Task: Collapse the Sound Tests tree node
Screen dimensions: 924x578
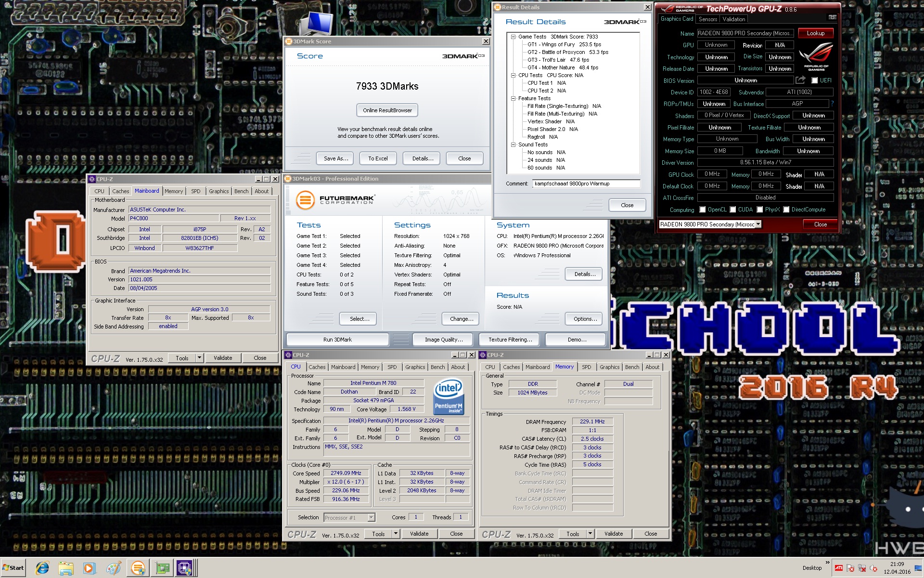Action: (513, 144)
